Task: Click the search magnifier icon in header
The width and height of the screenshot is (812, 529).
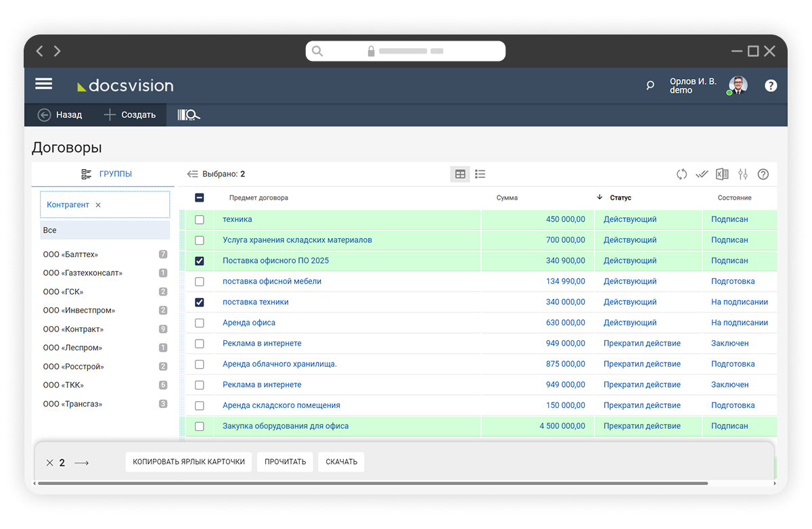Action: click(650, 86)
